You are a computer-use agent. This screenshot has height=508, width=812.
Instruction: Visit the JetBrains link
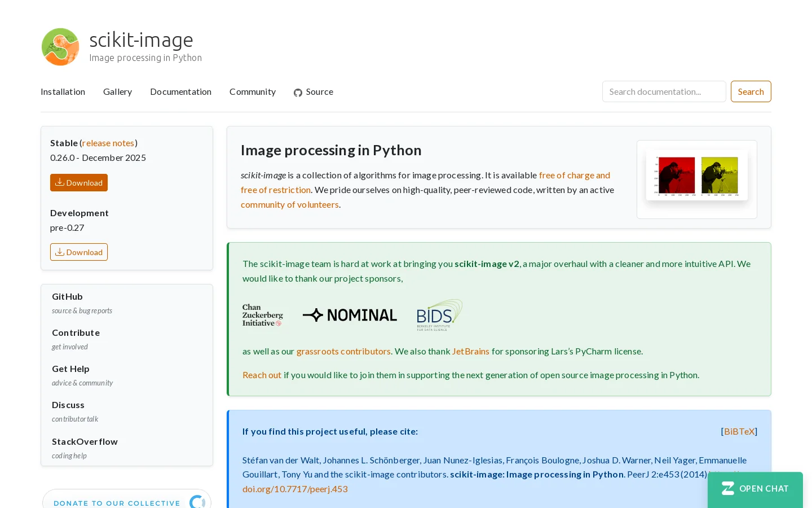pos(470,352)
